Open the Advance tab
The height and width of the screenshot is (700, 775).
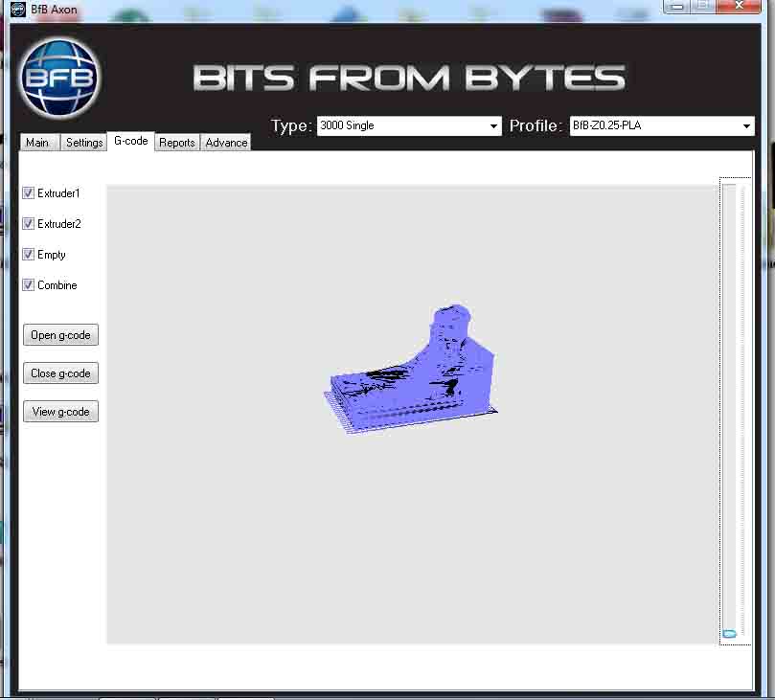(226, 143)
